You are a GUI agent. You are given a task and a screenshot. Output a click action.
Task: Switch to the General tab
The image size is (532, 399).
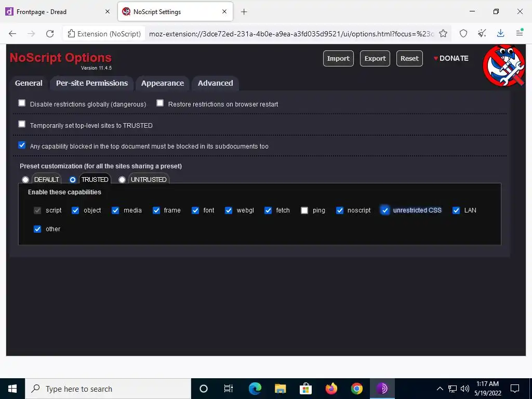[29, 83]
